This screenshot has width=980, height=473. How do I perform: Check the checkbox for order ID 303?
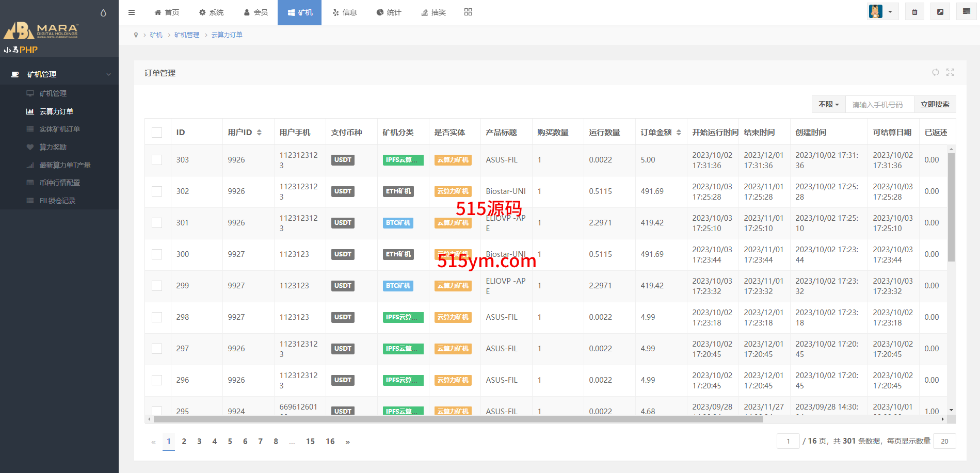(x=157, y=160)
